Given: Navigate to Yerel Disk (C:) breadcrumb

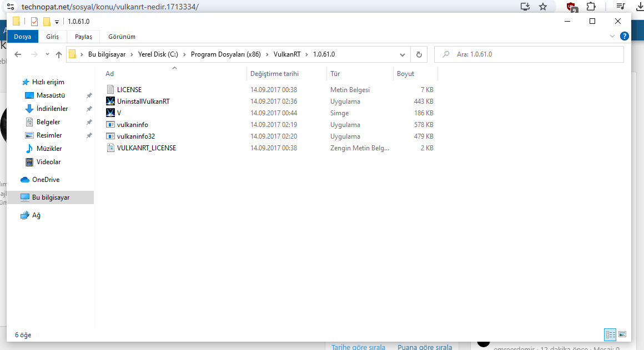Looking at the screenshot, I should tap(158, 54).
